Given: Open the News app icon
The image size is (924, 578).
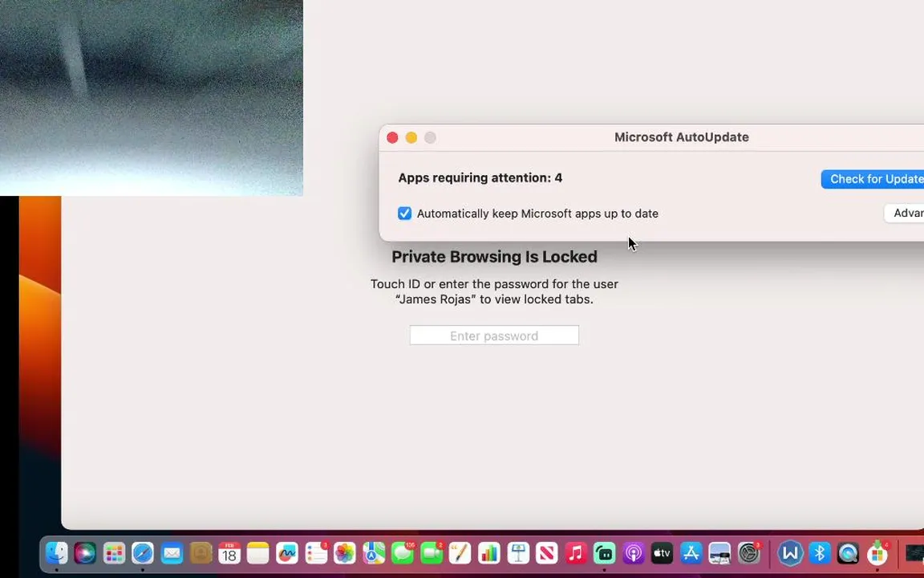Looking at the screenshot, I should (x=547, y=553).
